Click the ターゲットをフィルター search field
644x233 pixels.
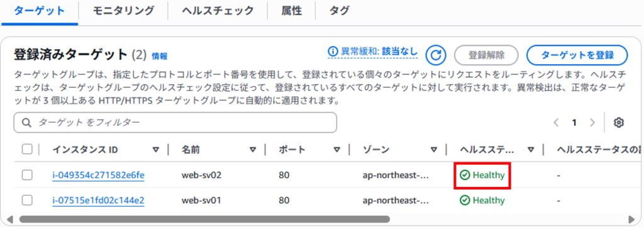coord(175,122)
